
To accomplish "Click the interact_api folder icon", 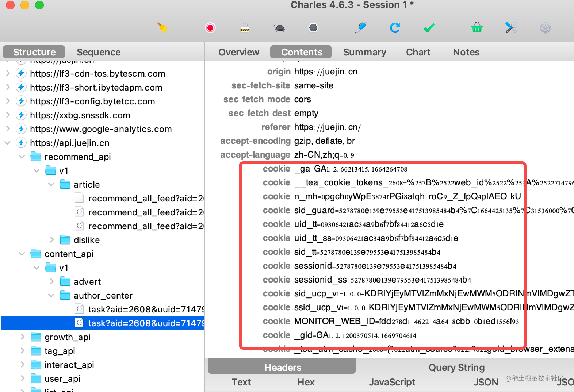I will click(36, 365).
